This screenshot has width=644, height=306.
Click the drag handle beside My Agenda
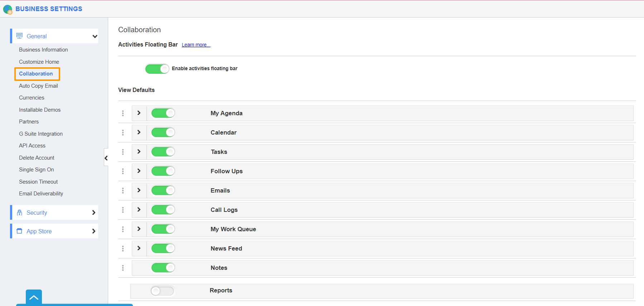pyautogui.click(x=123, y=113)
